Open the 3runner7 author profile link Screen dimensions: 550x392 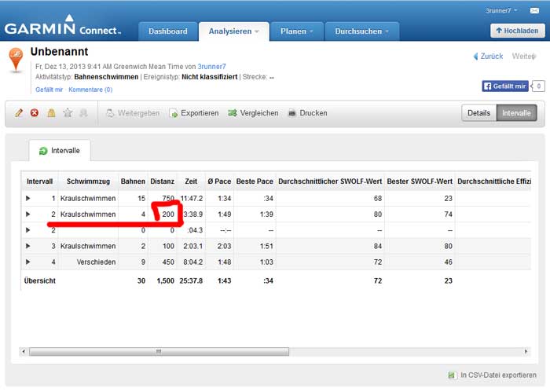[211, 67]
